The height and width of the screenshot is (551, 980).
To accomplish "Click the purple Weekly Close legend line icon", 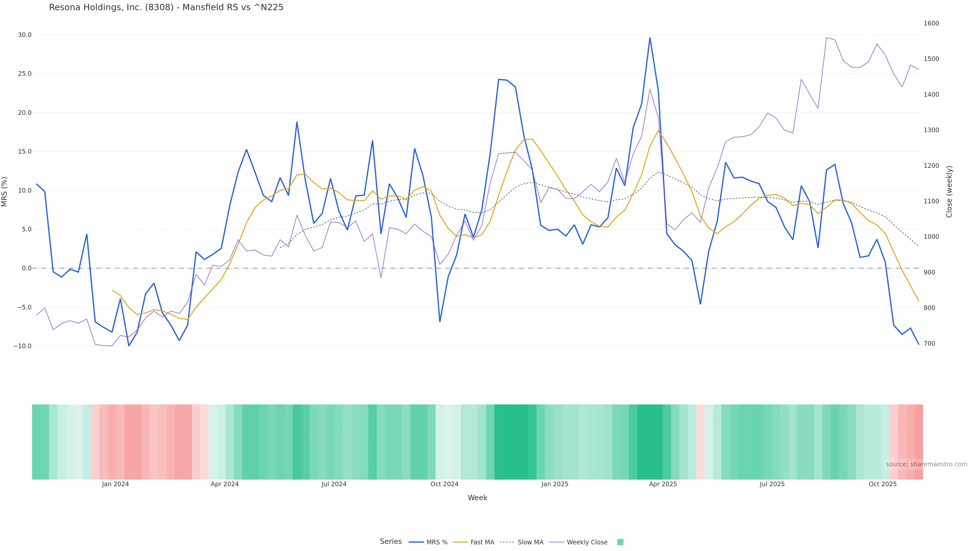I will pos(557,542).
